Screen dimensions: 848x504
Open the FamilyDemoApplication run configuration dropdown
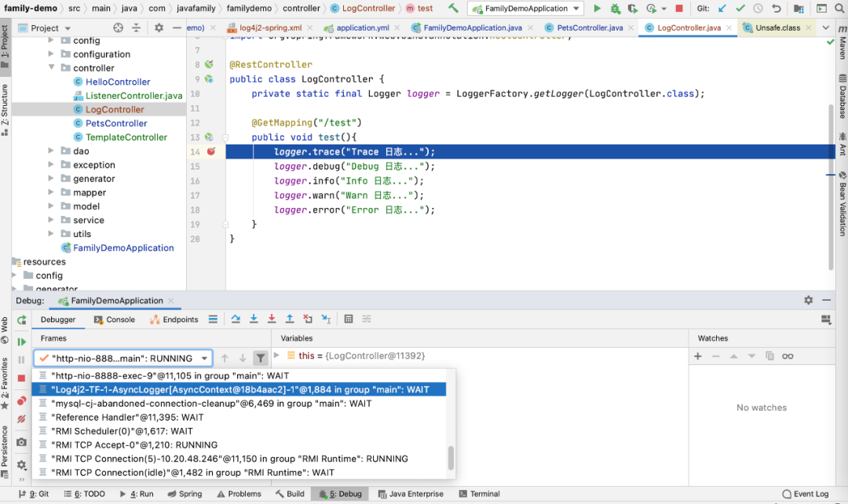click(x=525, y=9)
